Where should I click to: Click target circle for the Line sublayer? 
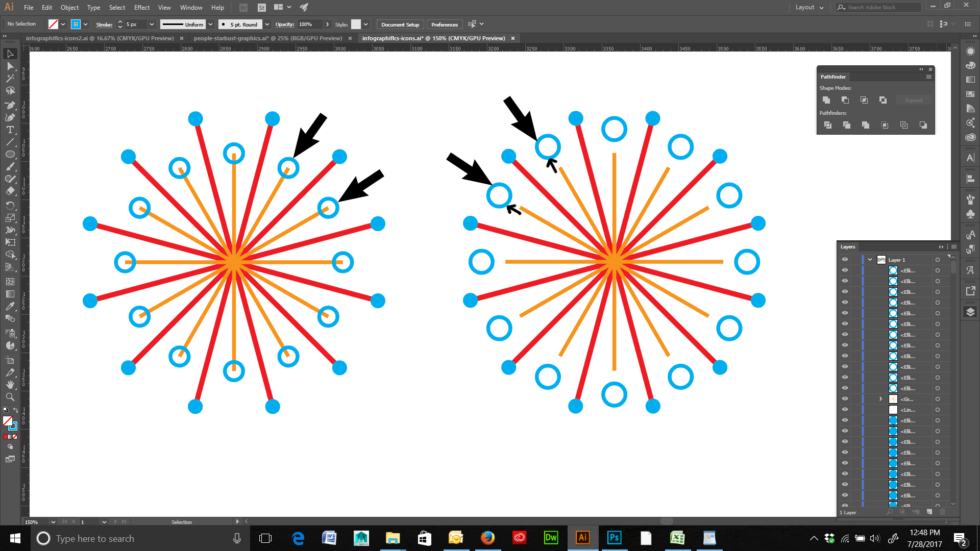tap(938, 410)
